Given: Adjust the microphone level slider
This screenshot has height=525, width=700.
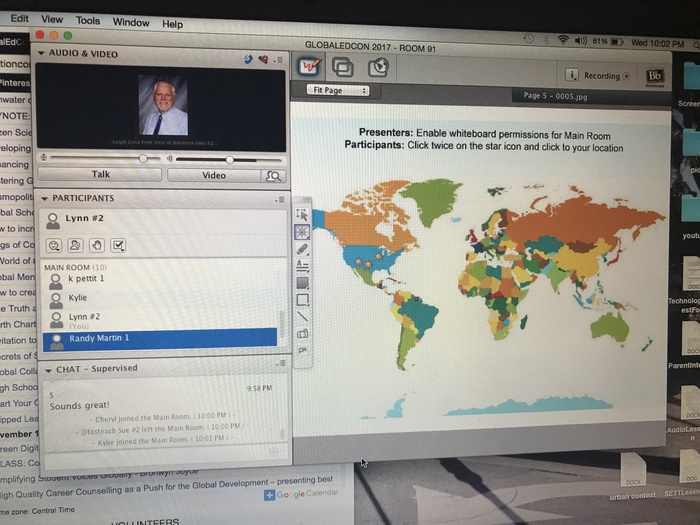Looking at the screenshot, I should point(143,158).
